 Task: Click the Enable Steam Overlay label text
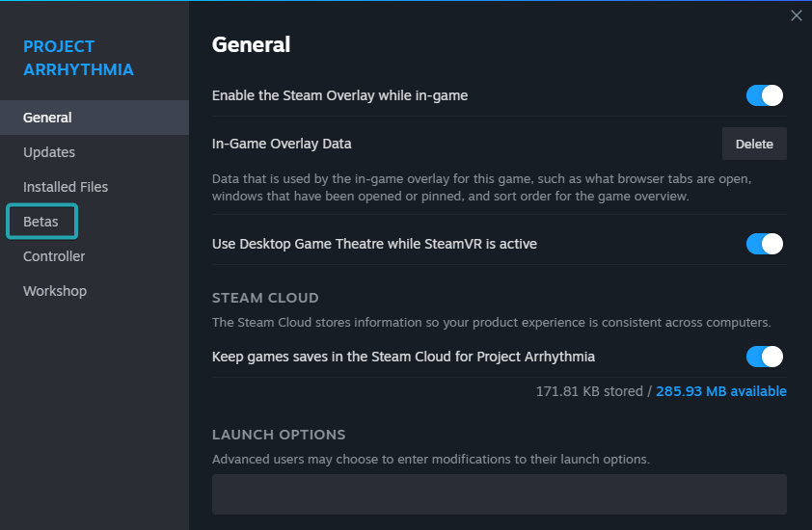(339, 95)
